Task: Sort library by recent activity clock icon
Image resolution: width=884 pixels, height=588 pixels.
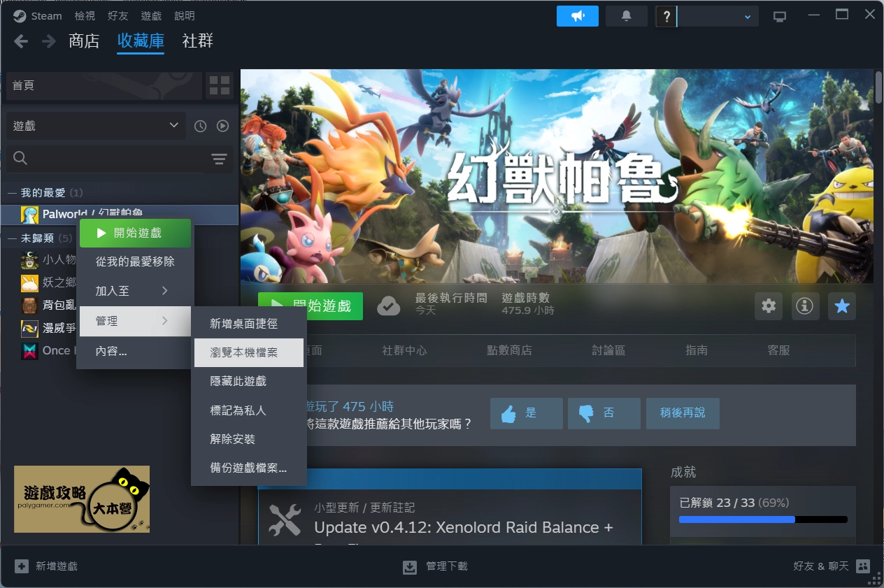Action: (x=200, y=126)
